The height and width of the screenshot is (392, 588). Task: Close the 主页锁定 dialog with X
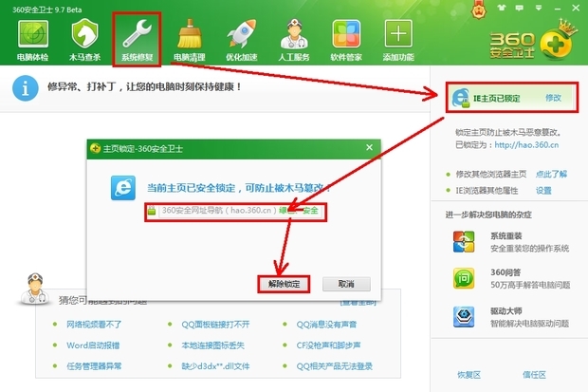(369, 147)
